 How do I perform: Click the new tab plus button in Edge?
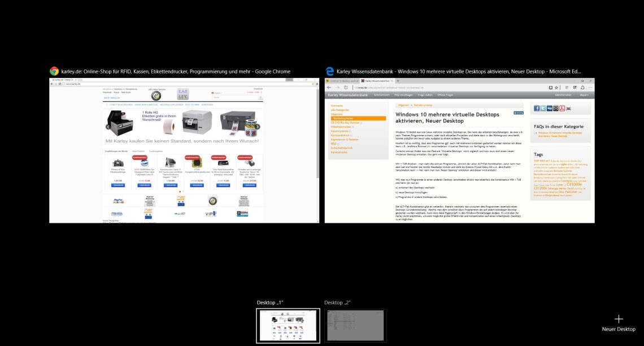(398, 81)
